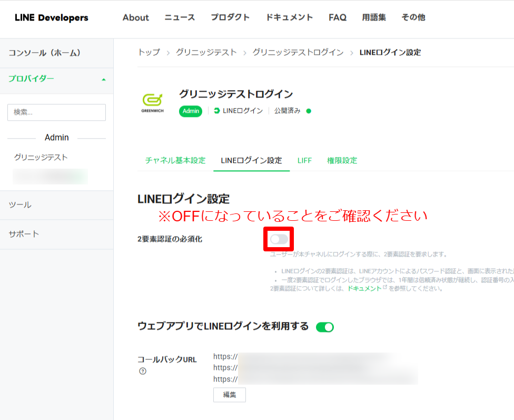
Task: Click the Admin heading in the sidebar
Action: pos(57,138)
